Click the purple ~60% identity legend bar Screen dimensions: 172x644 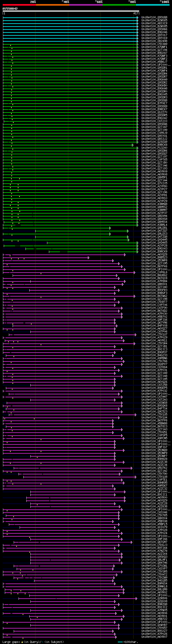pos(86,5)
